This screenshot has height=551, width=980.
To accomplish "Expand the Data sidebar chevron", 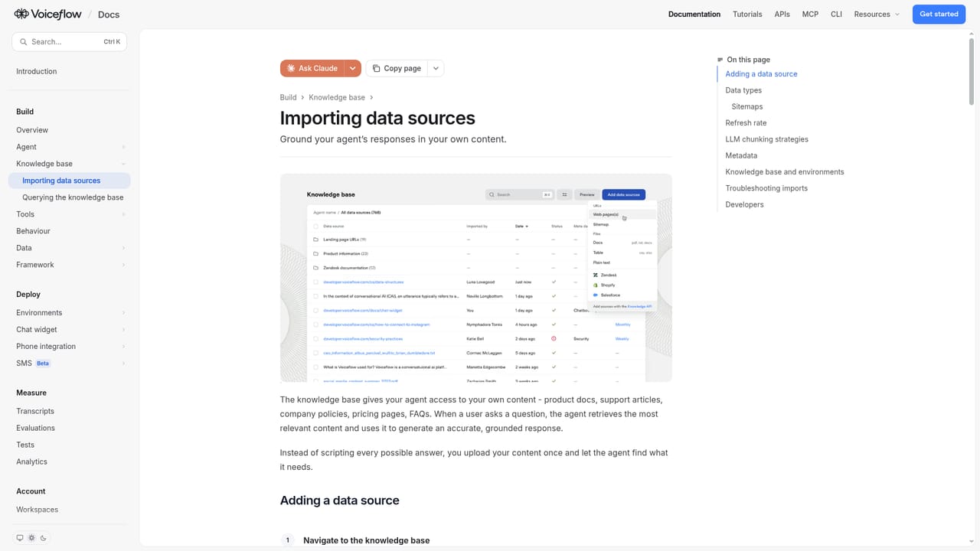I will (x=123, y=248).
